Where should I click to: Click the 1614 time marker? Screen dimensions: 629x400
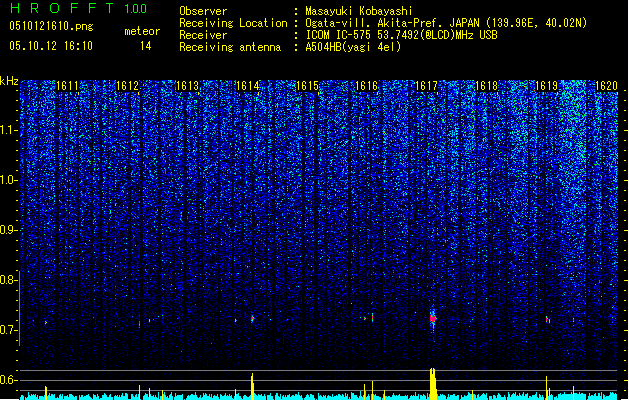tap(247, 86)
